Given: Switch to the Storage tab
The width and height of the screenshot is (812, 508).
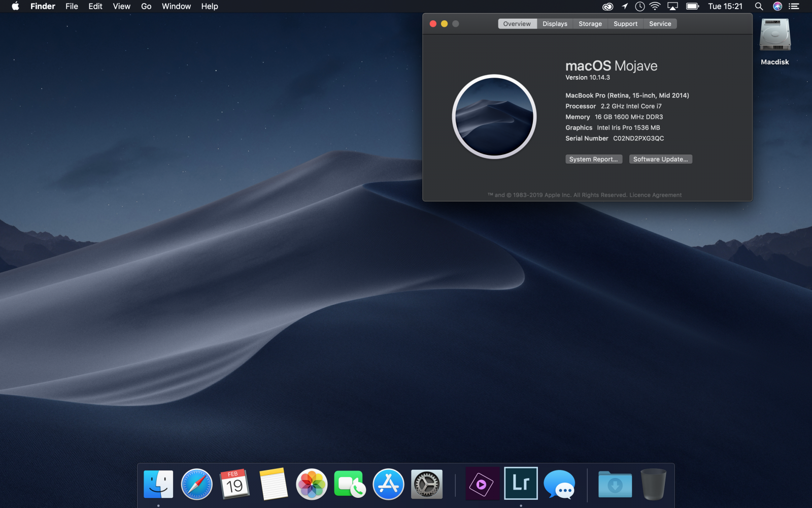Looking at the screenshot, I should [590, 24].
